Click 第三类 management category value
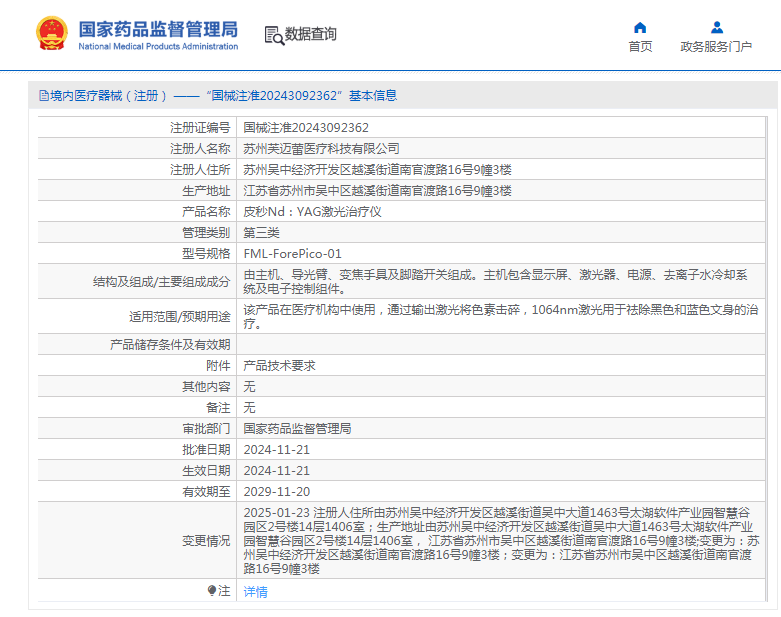The width and height of the screenshot is (781, 617). pos(261,233)
